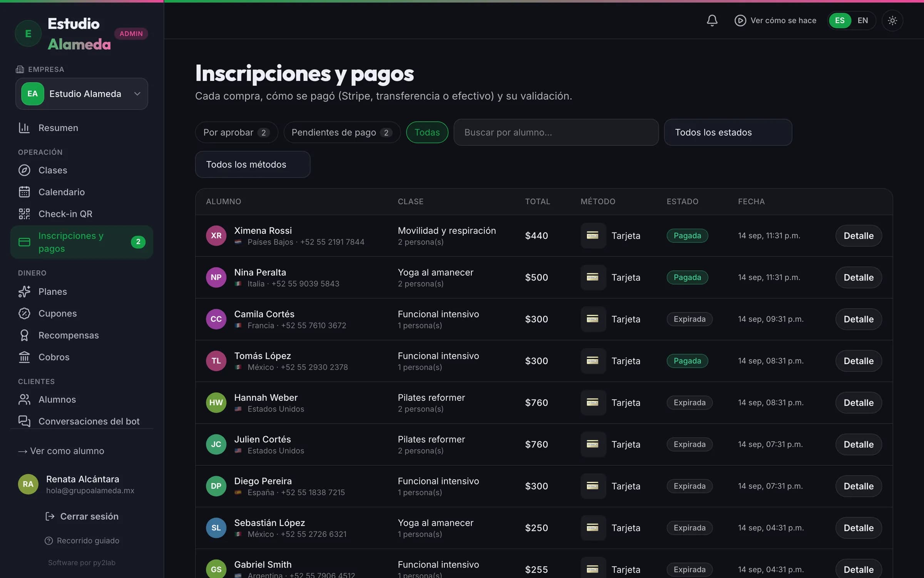
Task: Open Inscripciones y pagos menu item
Action: pos(82,242)
